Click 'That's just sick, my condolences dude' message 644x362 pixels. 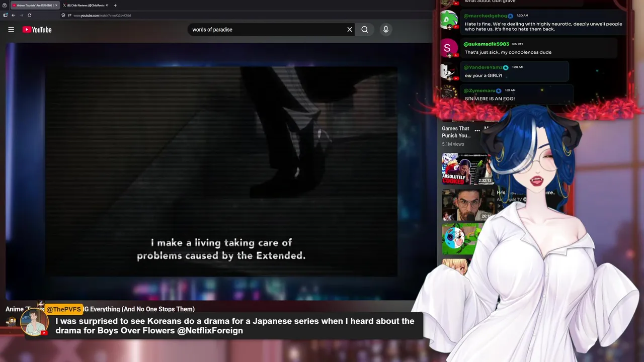[508, 52]
